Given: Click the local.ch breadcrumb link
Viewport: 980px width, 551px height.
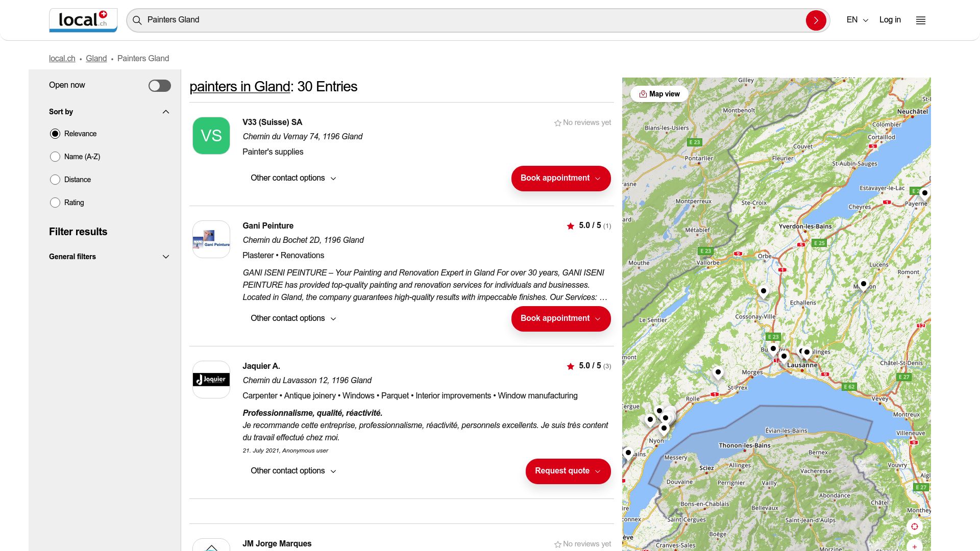Looking at the screenshot, I should 62,58.
